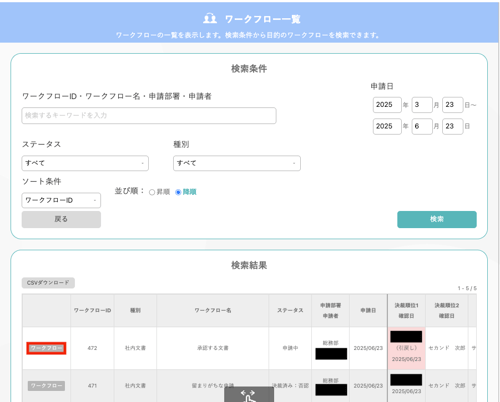The width and height of the screenshot is (500, 402).
Task: Click workflow ID cell 472
Action: tap(92, 348)
